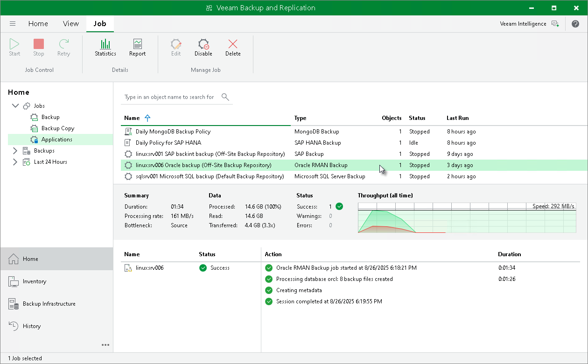Expand the Backups tree node
This screenshot has width=588, height=364.
point(15,151)
